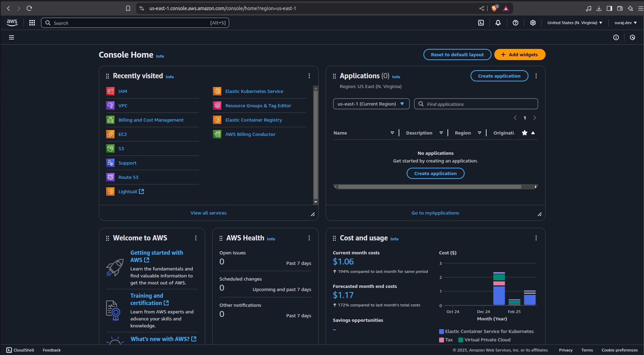Open the suraj.dev account dropdown
Viewport: 644px width, 355px height.
tap(626, 23)
